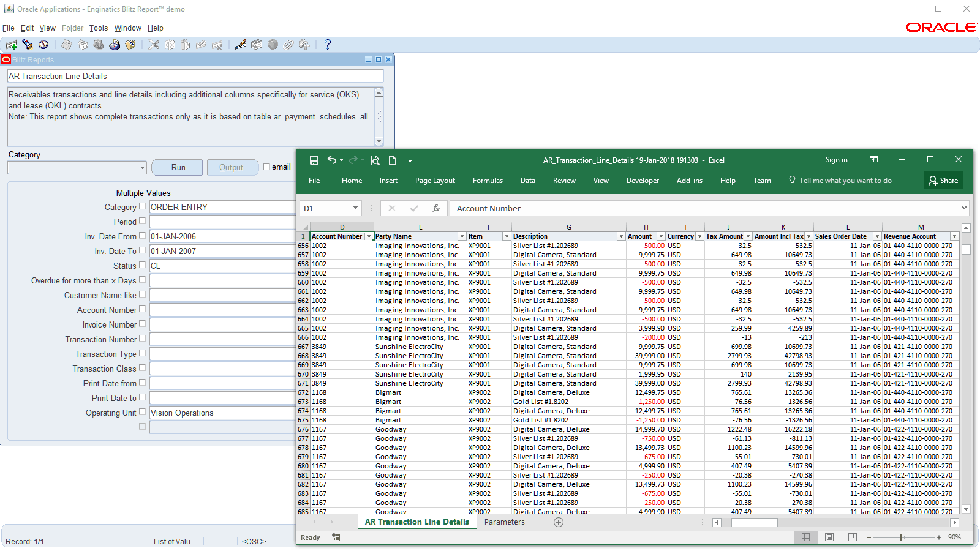Click the Excel Save icon

[314, 160]
